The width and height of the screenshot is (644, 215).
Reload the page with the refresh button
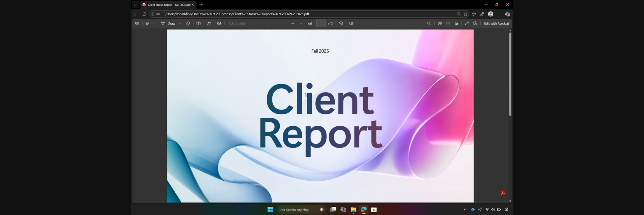(x=144, y=14)
